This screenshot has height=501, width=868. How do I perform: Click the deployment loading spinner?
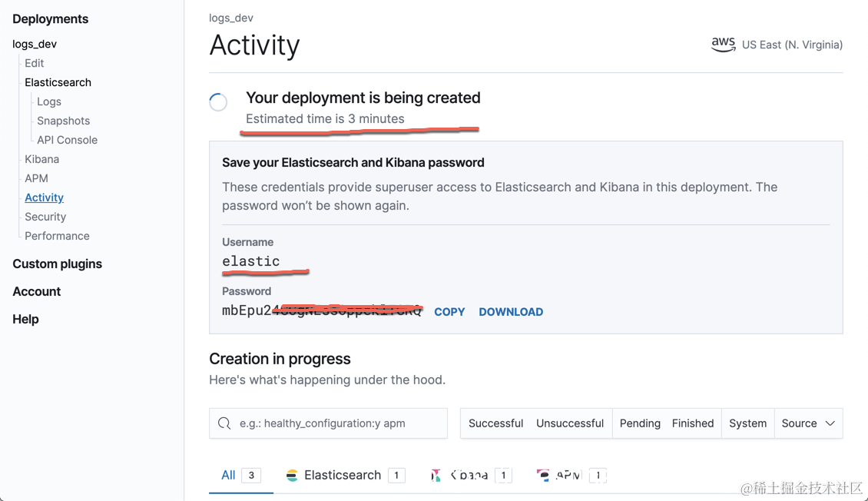tap(219, 102)
